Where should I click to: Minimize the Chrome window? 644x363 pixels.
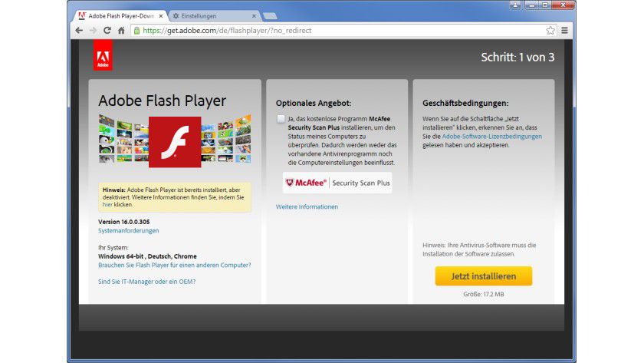[532, 5]
